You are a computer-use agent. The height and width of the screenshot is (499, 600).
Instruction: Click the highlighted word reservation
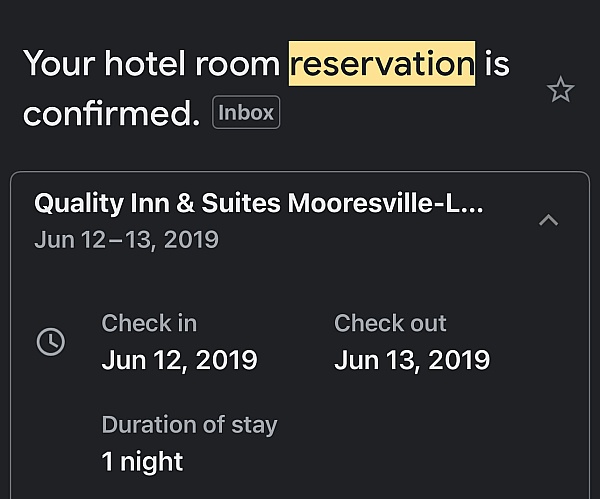tap(382, 64)
